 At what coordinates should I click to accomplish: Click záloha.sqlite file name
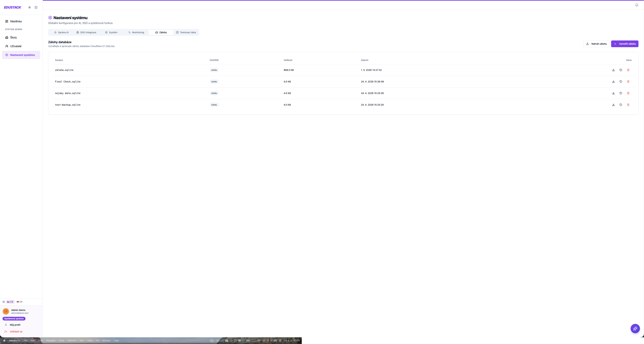coord(64,70)
